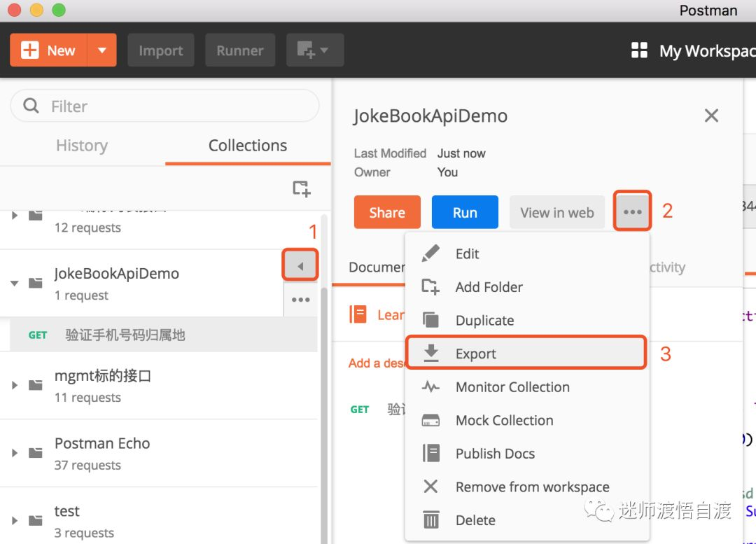This screenshot has width=756, height=544.
Task: Click the Edit pencil icon
Action: point(430,253)
